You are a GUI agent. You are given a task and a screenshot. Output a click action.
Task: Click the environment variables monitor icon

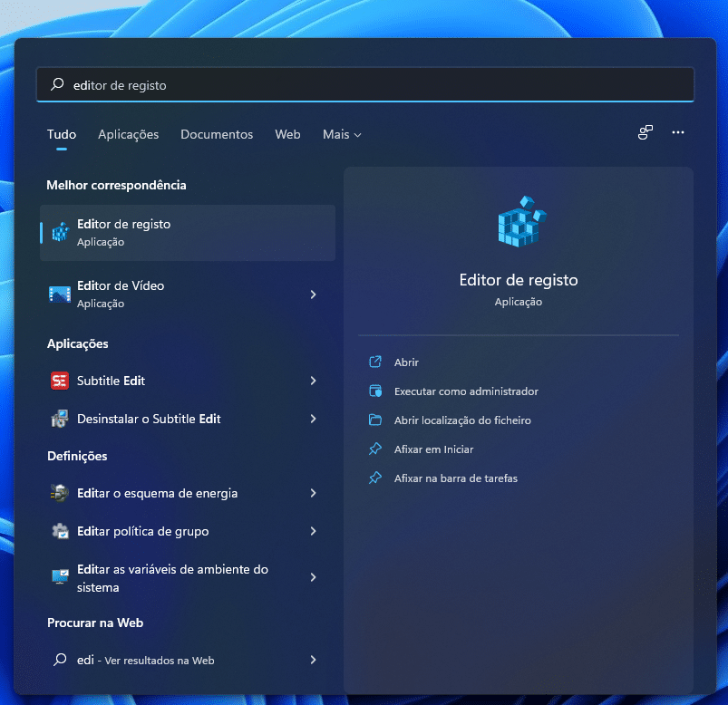pos(60,577)
